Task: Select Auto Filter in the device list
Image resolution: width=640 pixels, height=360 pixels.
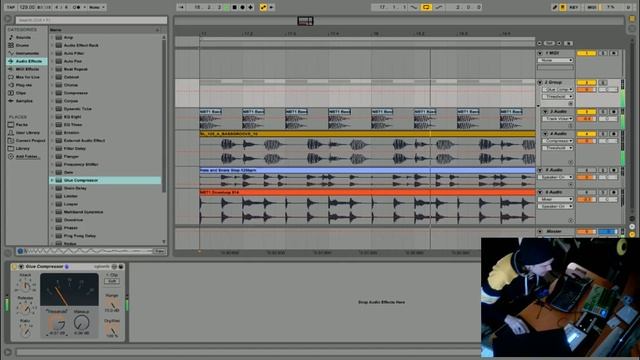Action: click(73, 53)
